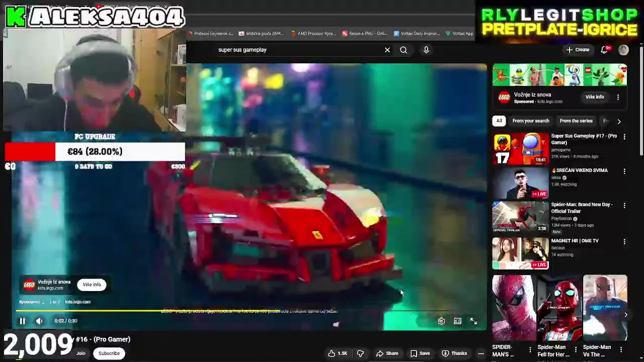Open the video player settings gear
The width and height of the screenshot is (644, 362).
pyautogui.click(x=441, y=321)
